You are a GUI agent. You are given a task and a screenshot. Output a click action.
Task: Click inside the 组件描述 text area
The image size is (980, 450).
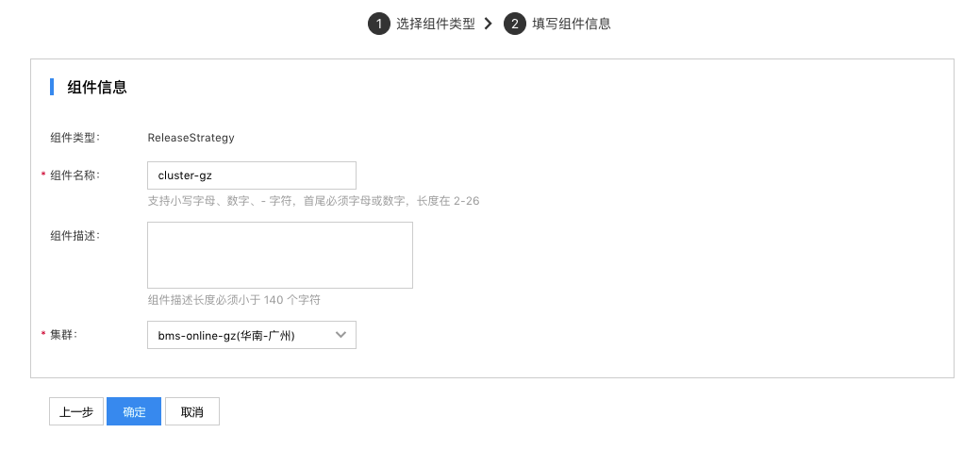(x=280, y=255)
